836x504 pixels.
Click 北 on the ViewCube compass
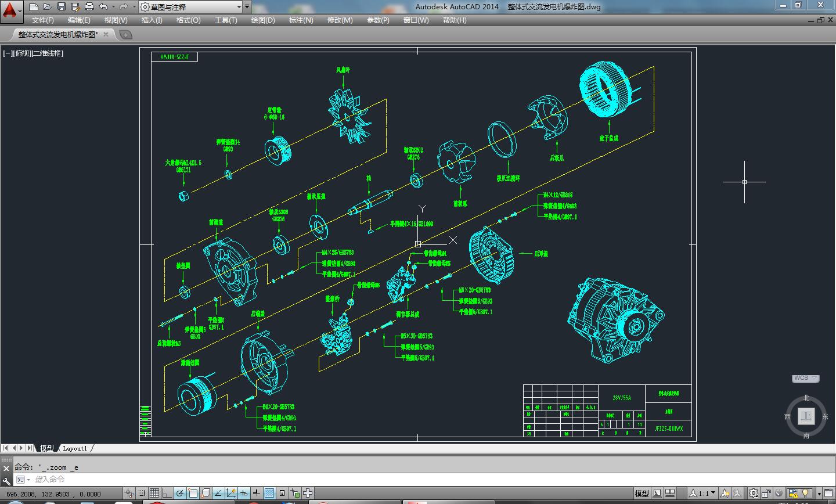click(x=806, y=398)
